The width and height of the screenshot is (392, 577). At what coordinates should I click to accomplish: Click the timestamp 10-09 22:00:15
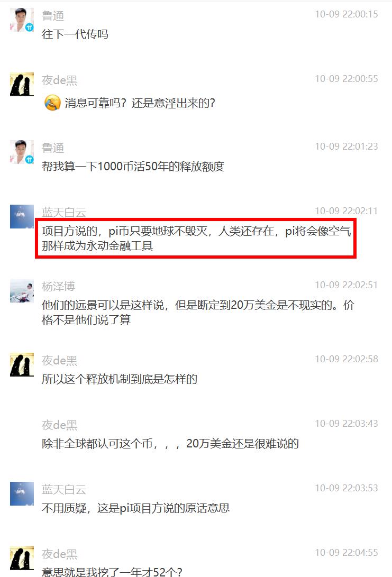(347, 14)
